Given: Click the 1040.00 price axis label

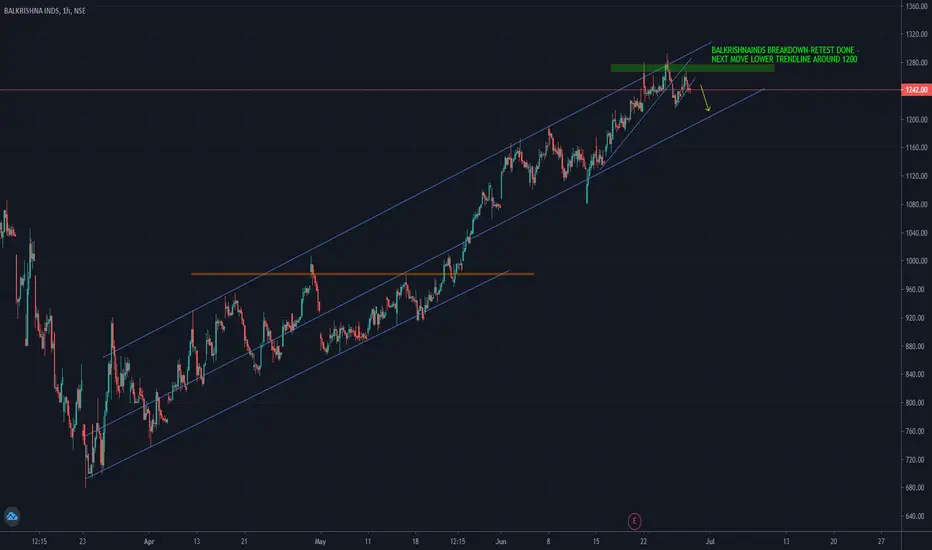Looking at the screenshot, I should [917, 233].
